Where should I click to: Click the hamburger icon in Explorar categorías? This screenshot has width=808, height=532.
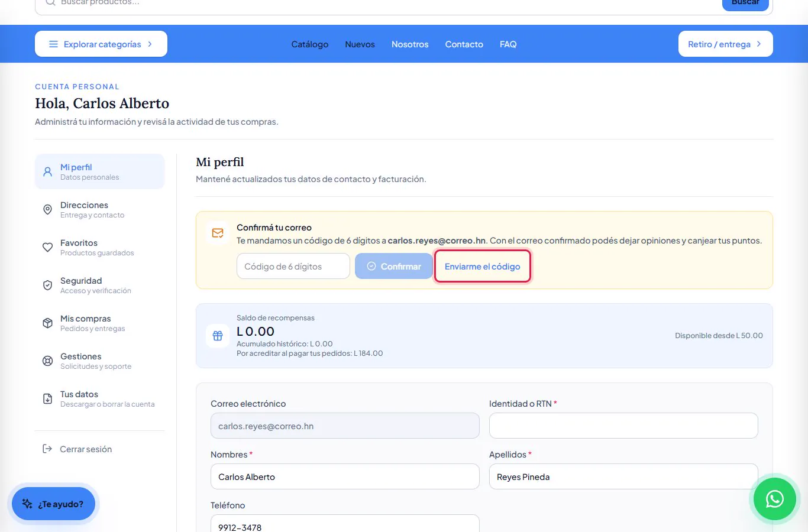53,44
